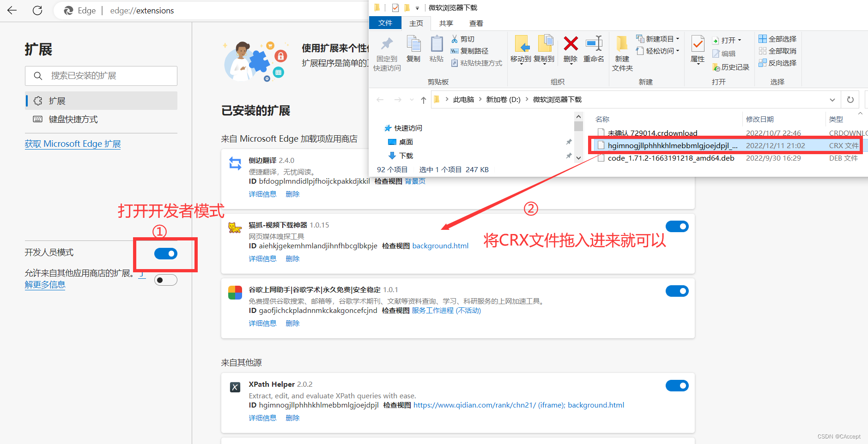Disable the 谷歌上网助手 extension toggle
The height and width of the screenshot is (444, 868).
[x=677, y=291]
